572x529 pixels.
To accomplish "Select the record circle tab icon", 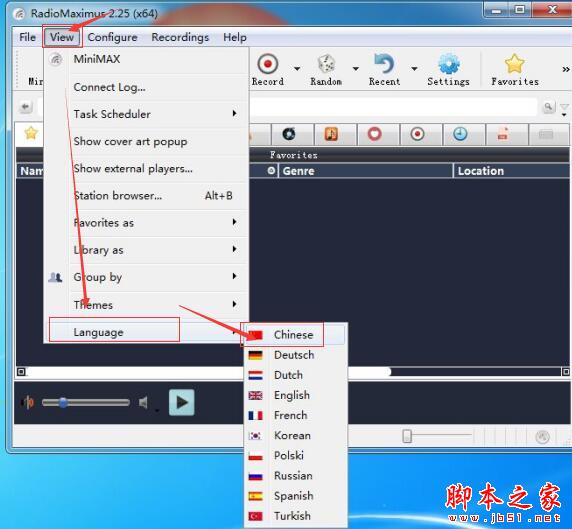I will click(417, 134).
